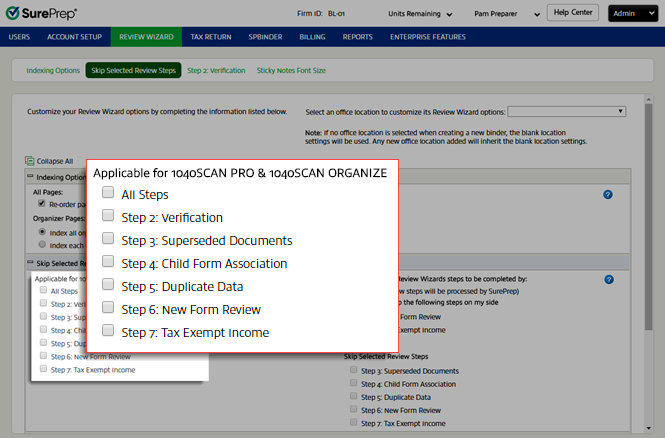Click the Help Center button
The image size is (665, 438).
click(573, 13)
